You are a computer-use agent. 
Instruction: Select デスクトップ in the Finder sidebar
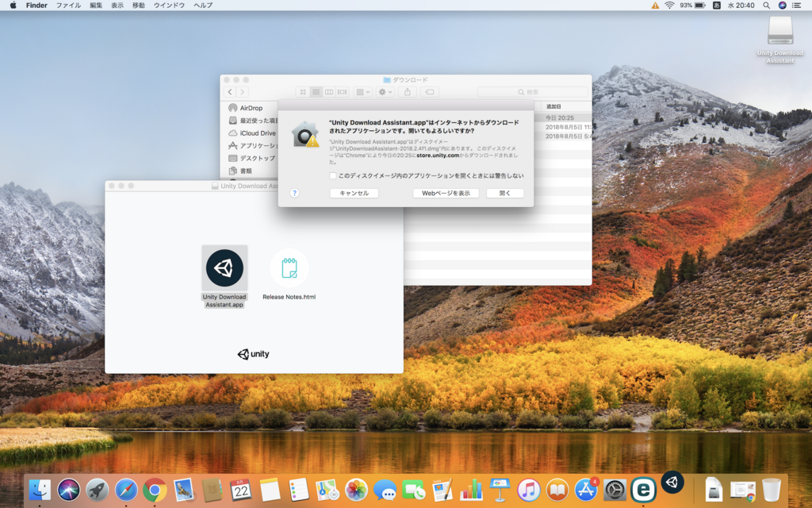click(252, 158)
